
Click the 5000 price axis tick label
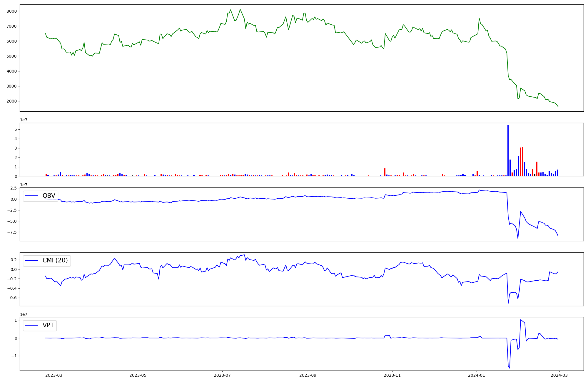pos(12,56)
